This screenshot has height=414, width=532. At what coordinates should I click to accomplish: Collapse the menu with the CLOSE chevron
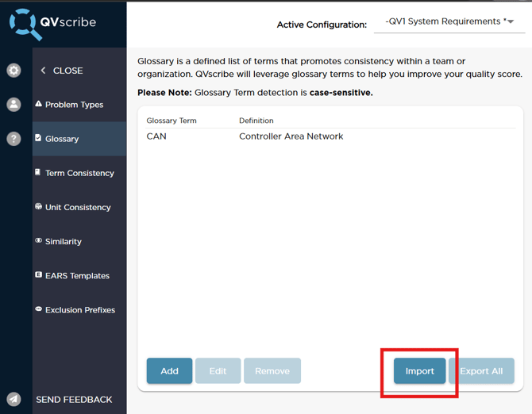44,71
